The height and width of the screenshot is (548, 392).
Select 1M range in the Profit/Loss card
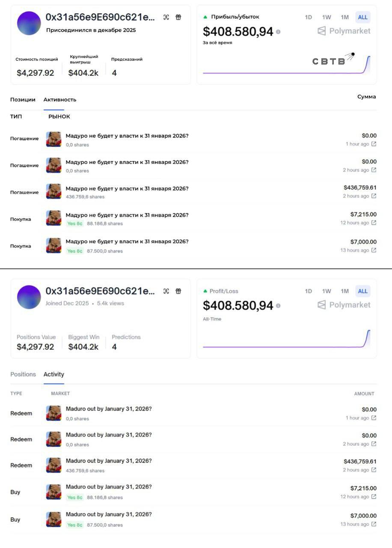pyautogui.click(x=344, y=291)
